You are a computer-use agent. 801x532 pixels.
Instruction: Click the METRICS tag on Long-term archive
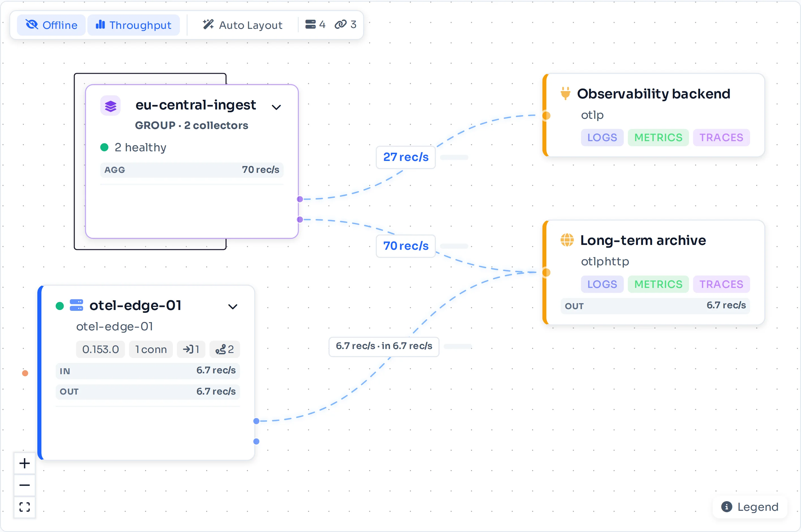[x=658, y=284]
